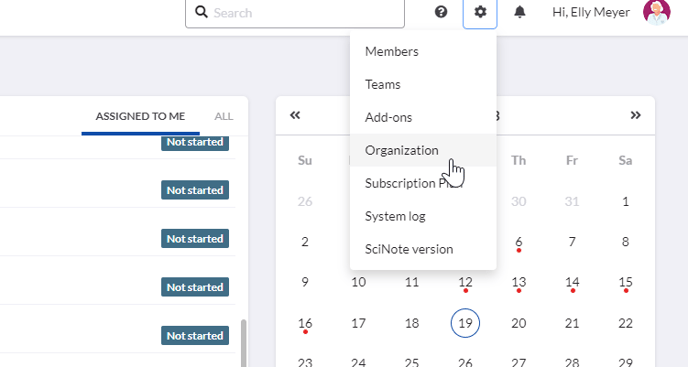Select calendar day 20
Viewport: 688px width, 367px height.
point(519,323)
